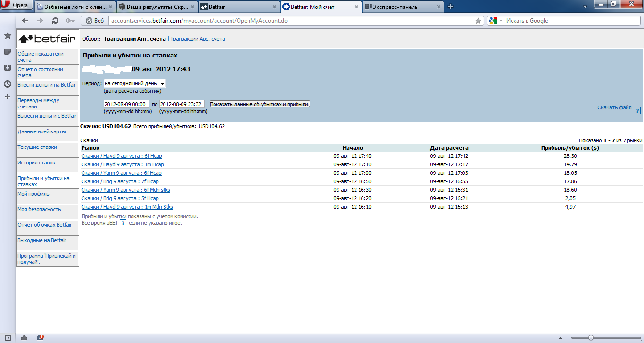Click the start date field 2012-08-09 00:00
Image resolution: width=644 pixels, height=343 pixels.
pos(126,104)
